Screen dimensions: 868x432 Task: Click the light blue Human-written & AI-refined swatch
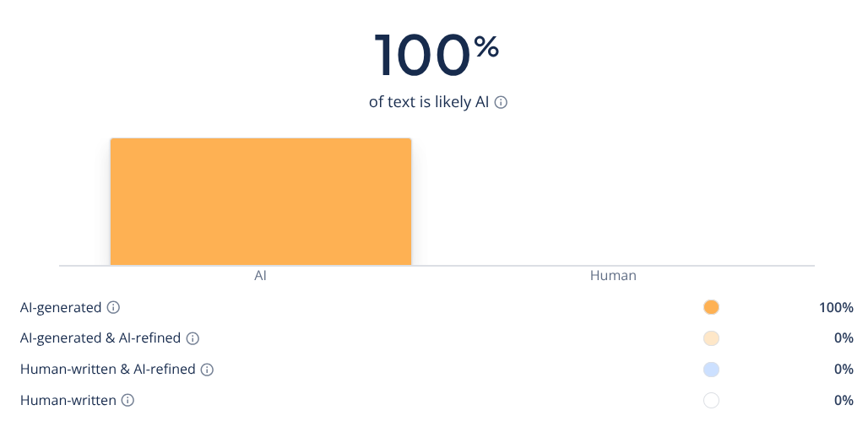point(711,370)
